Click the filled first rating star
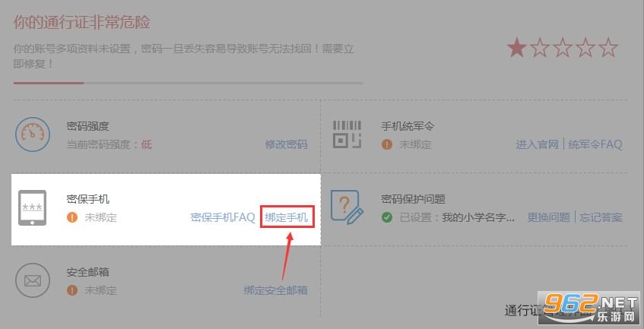The width and height of the screenshot is (644, 329). click(x=517, y=48)
